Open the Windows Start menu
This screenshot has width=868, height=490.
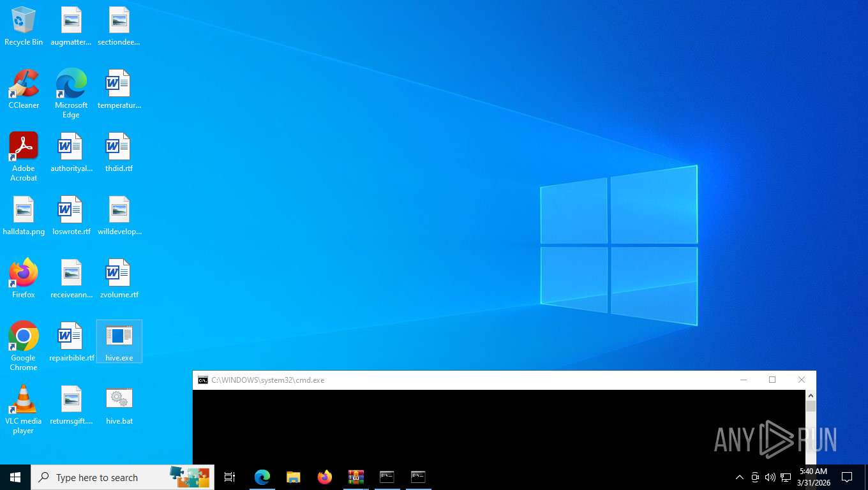point(15,477)
